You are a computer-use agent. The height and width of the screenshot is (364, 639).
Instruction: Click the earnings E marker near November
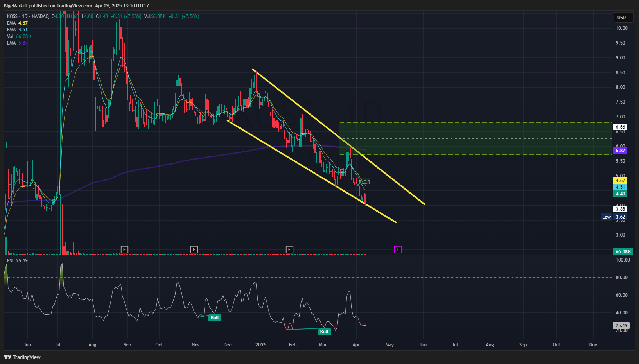194,249
